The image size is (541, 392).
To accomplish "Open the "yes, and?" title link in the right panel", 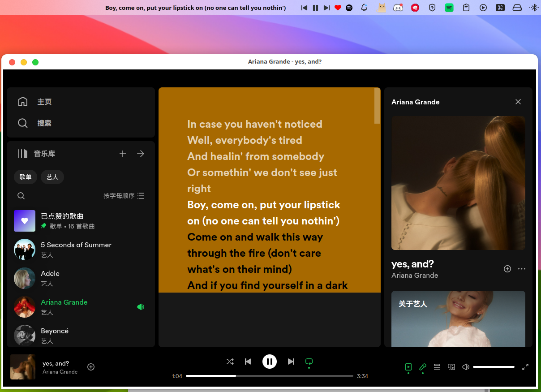I will coord(412,264).
